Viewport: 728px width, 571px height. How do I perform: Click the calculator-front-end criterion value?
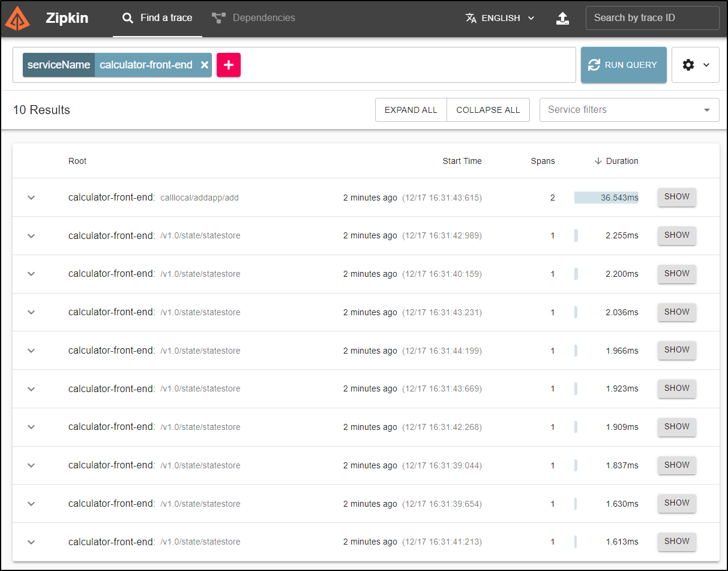[x=146, y=65]
